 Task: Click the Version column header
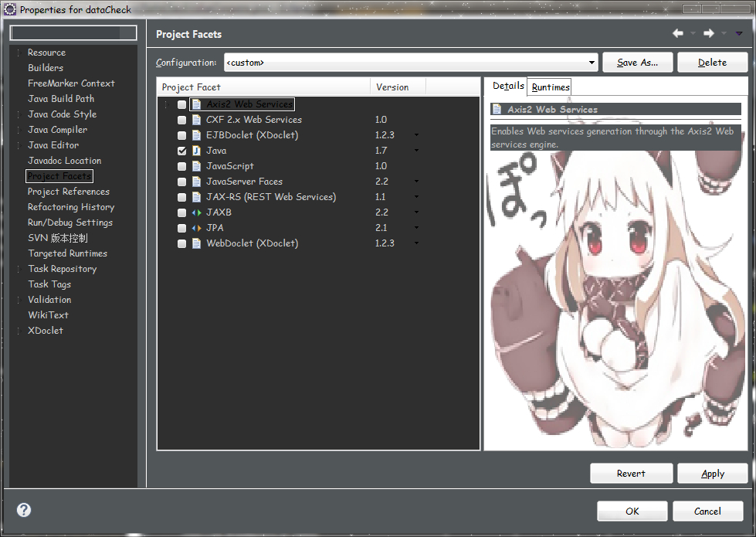(x=398, y=87)
